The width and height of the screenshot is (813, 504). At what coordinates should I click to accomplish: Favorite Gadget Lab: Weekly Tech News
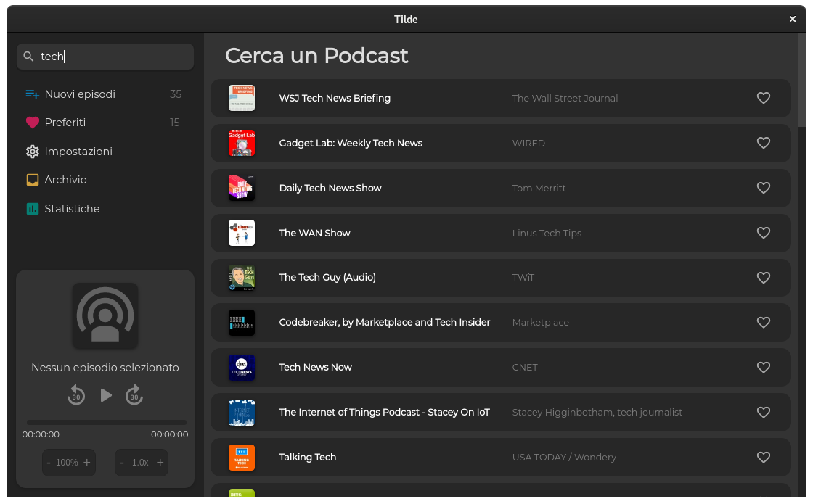click(x=763, y=143)
